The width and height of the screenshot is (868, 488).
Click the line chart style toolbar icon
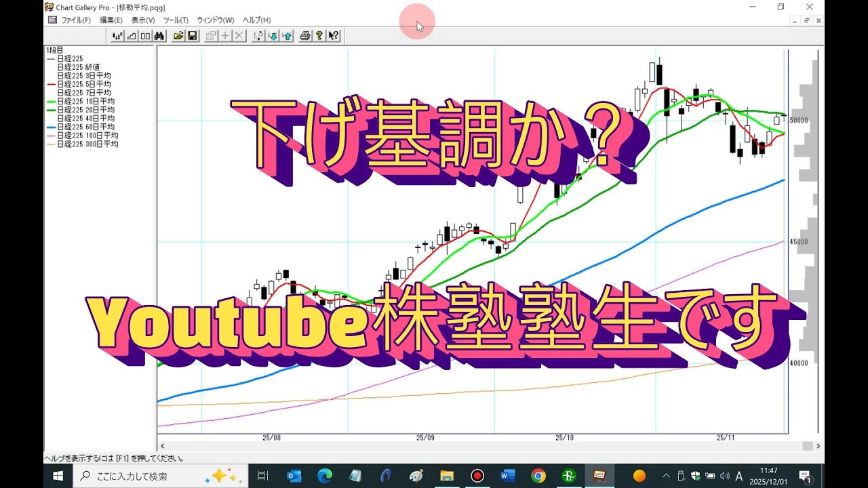(x=132, y=36)
